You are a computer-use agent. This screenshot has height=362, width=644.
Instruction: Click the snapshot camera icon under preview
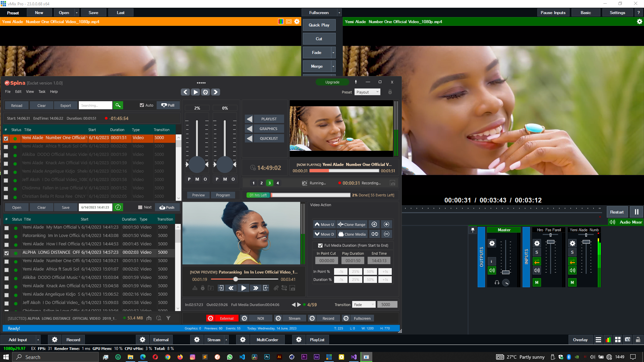pyautogui.click(x=292, y=288)
